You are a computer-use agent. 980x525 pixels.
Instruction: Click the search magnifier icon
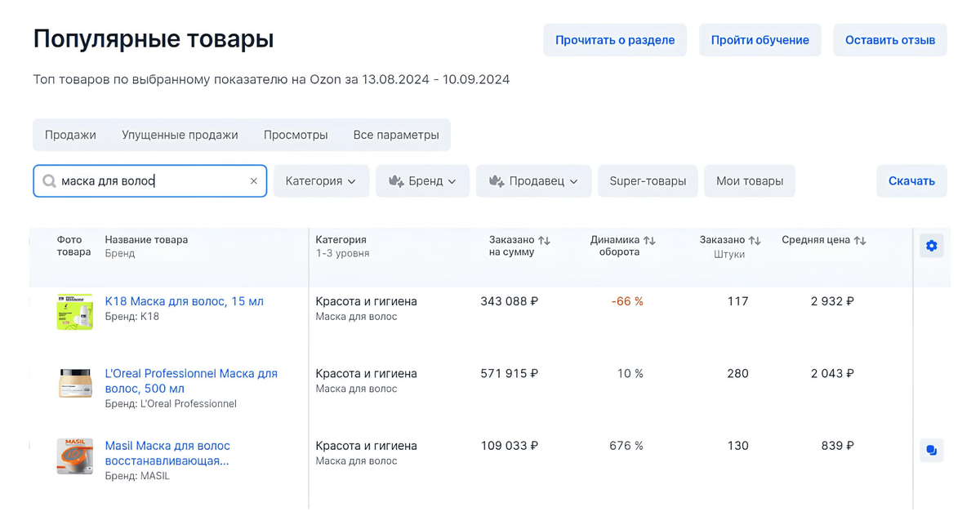coord(49,181)
